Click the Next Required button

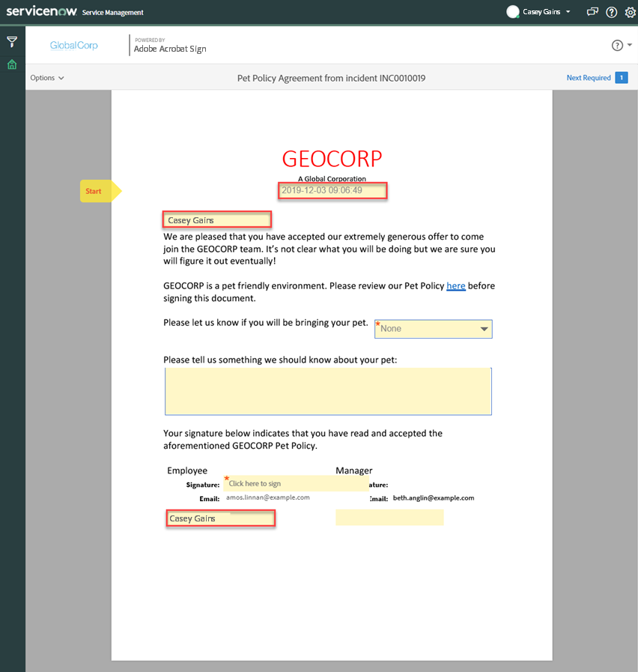coord(589,77)
